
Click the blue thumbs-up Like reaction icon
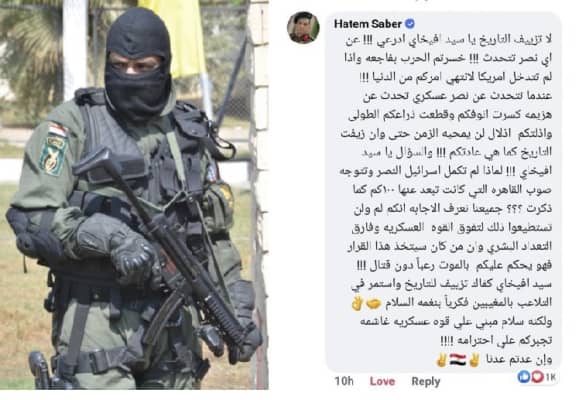pyautogui.click(x=524, y=376)
